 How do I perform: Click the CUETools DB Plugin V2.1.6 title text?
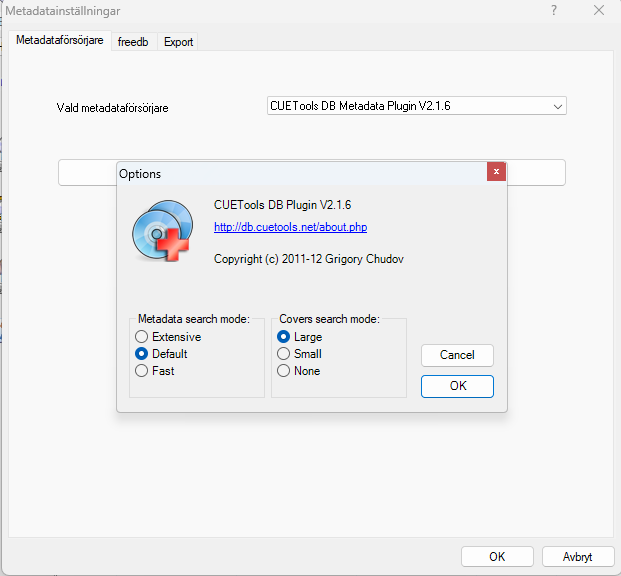pos(282,205)
